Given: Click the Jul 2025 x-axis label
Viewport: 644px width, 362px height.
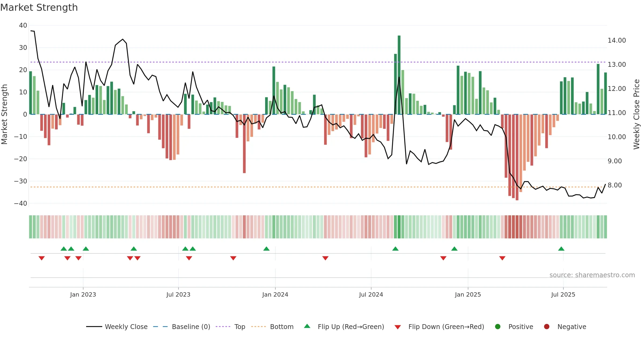Looking at the screenshot, I should point(563,294).
